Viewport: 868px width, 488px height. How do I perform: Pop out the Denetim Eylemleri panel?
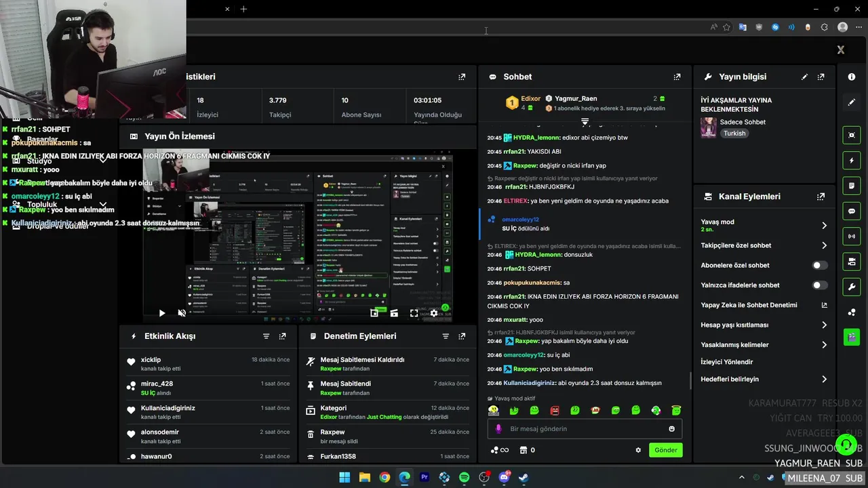(462, 336)
